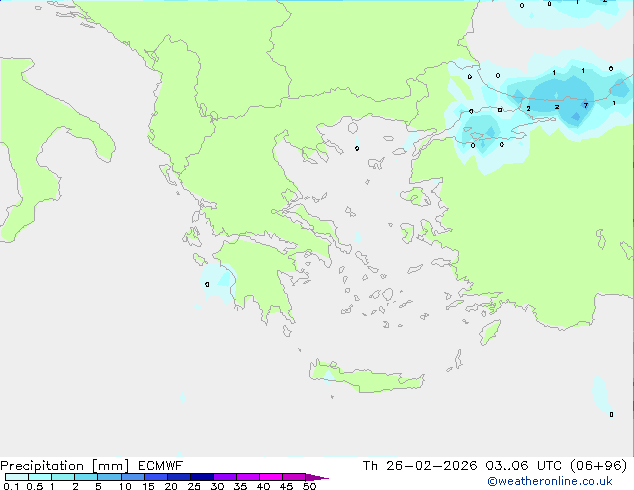Click the above-50 mm legend arrow tip
The width and height of the screenshot is (634, 490).
pyautogui.click(x=317, y=477)
